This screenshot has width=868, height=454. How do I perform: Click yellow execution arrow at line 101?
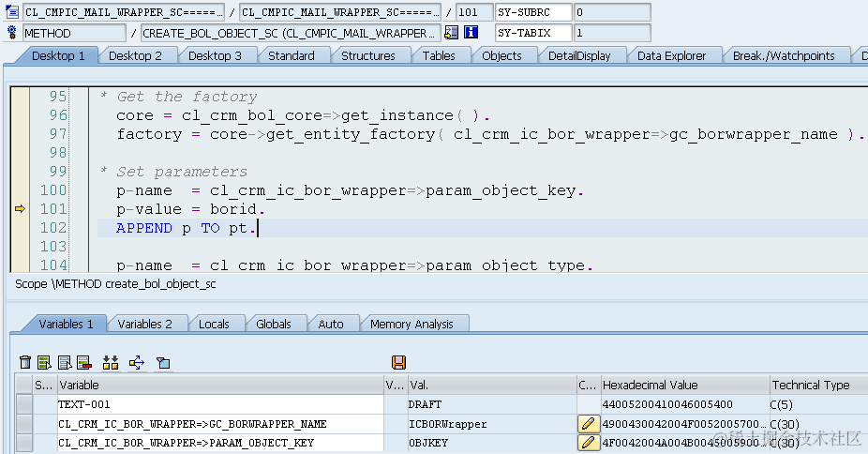[20, 209]
